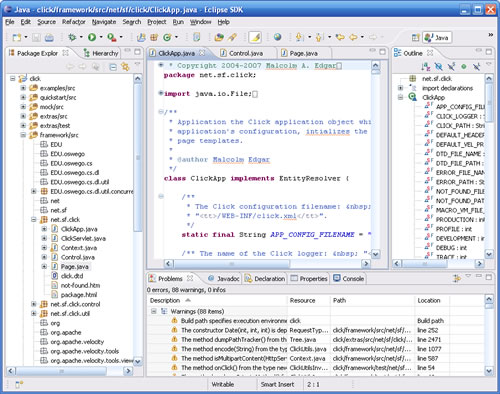500x394 pixels.
Task: Click the New Java Package icon
Action: tap(154, 37)
